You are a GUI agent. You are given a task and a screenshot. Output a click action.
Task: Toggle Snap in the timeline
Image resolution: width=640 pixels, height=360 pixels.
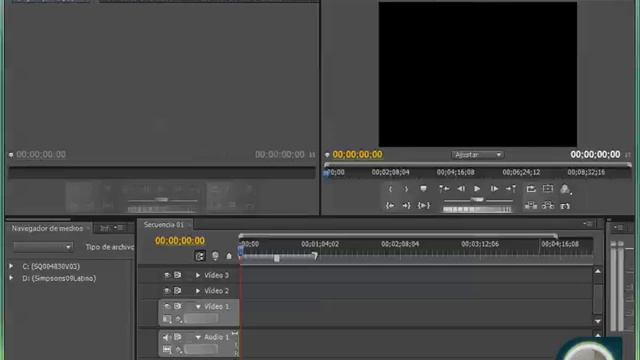click(200, 256)
